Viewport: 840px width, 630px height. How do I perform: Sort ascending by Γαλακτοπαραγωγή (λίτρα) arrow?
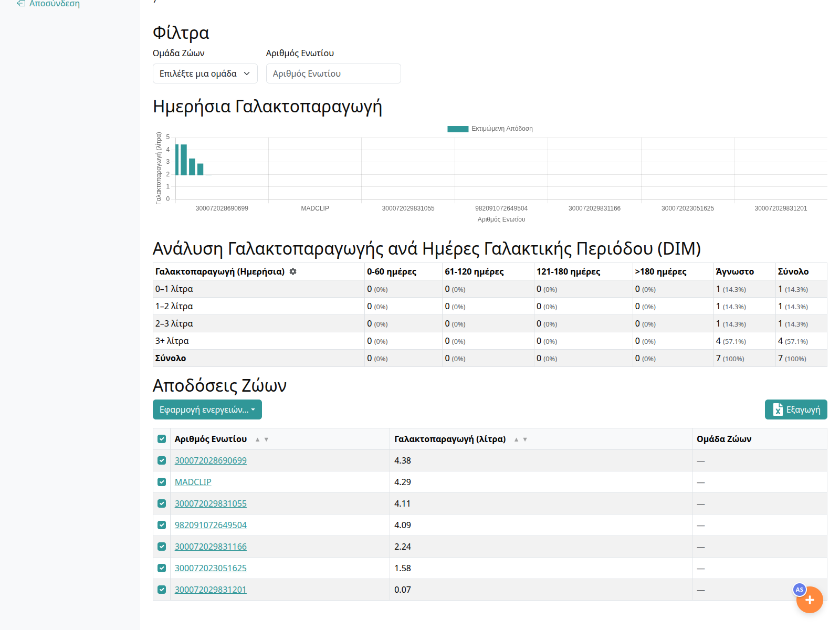point(516,439)
